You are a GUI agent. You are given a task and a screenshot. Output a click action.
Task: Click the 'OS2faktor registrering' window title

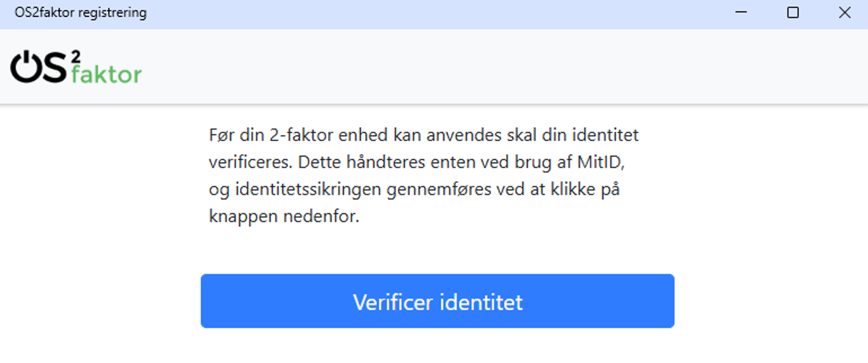pos(81,13)
